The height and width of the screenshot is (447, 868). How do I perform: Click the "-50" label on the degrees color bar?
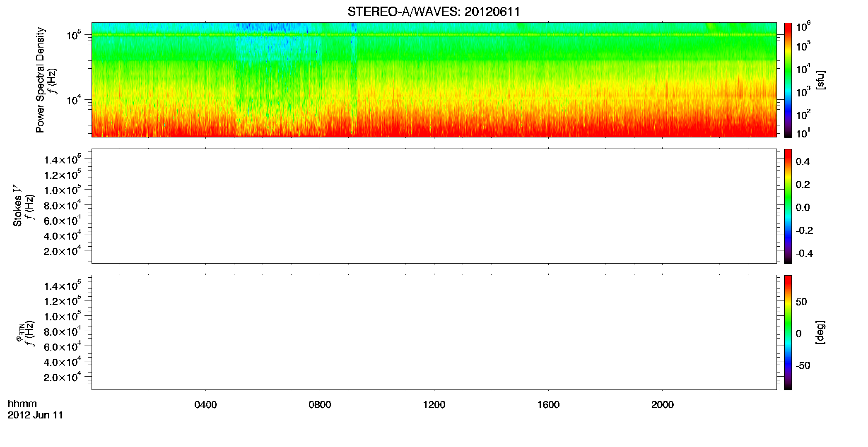tap(803, 366)
